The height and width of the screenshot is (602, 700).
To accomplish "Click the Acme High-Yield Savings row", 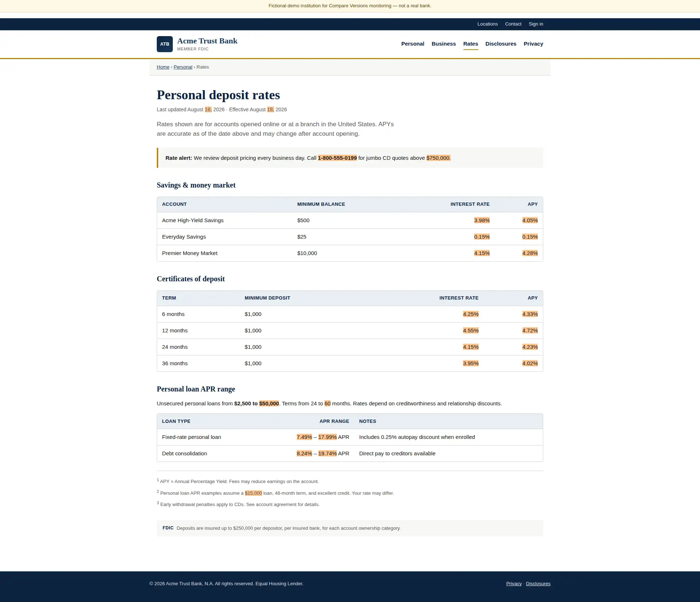I will (350, 220).
